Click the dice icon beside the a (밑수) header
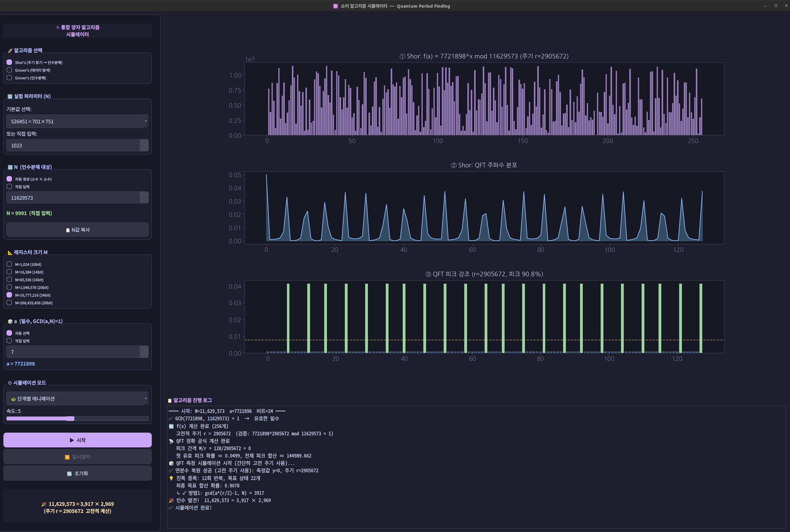Image resolution: width=790 pixels, height=532 pixels. [x=10, y=321]
